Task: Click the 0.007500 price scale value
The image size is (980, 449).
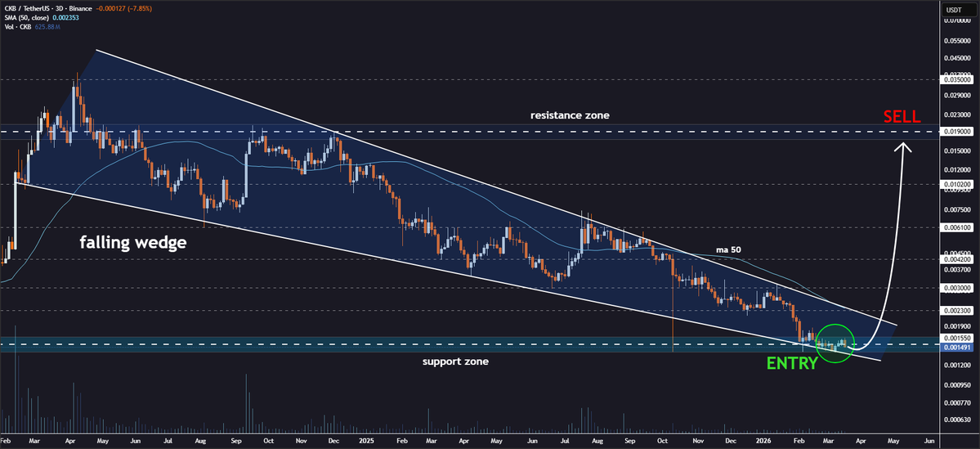Action: pyautogui.click(x=957, y=209)
